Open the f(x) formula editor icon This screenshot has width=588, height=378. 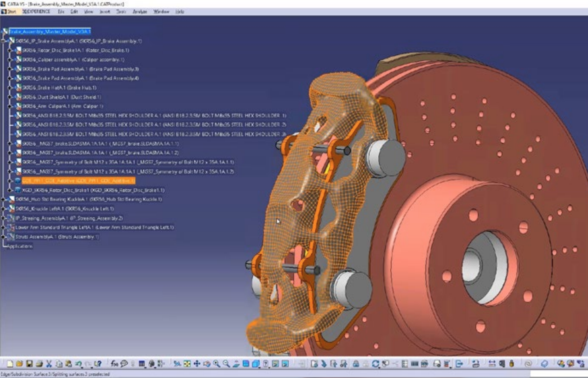pyautogui.click(x=115, y=365)
